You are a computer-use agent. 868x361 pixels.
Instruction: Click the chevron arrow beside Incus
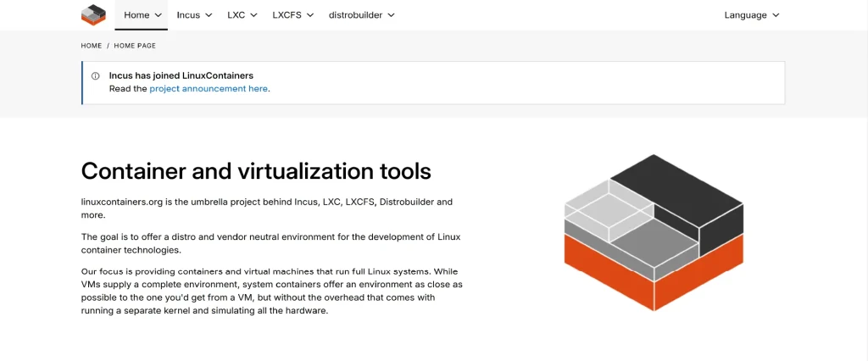(x=208, y=15)
